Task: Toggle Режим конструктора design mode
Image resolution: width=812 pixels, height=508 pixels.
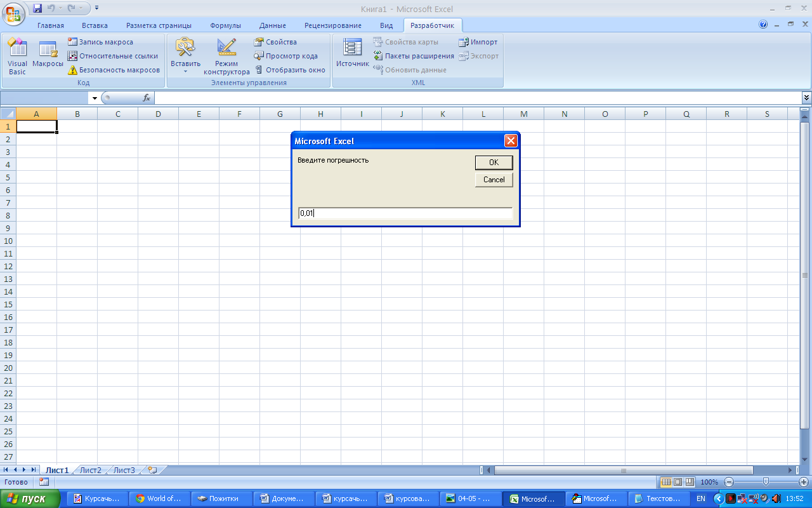Action: coord(226,57)
